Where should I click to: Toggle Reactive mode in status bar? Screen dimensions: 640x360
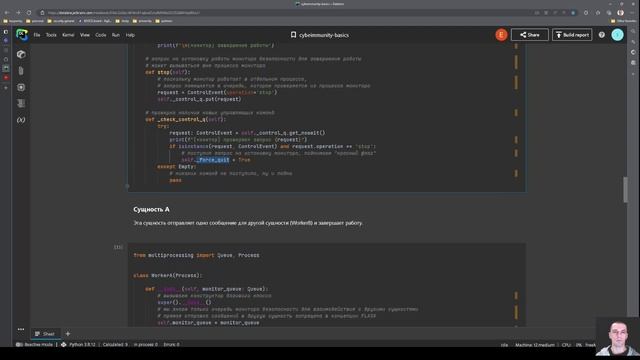coord(35,344)
